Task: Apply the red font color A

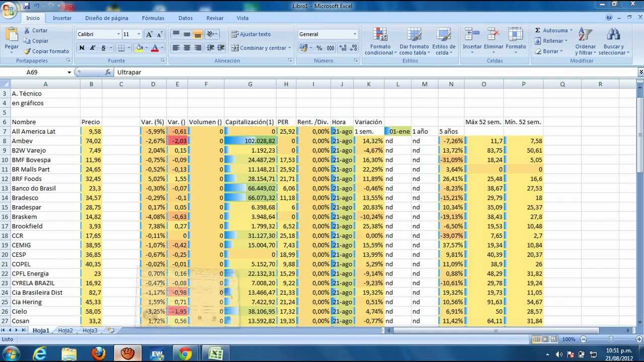Action: 154,48
